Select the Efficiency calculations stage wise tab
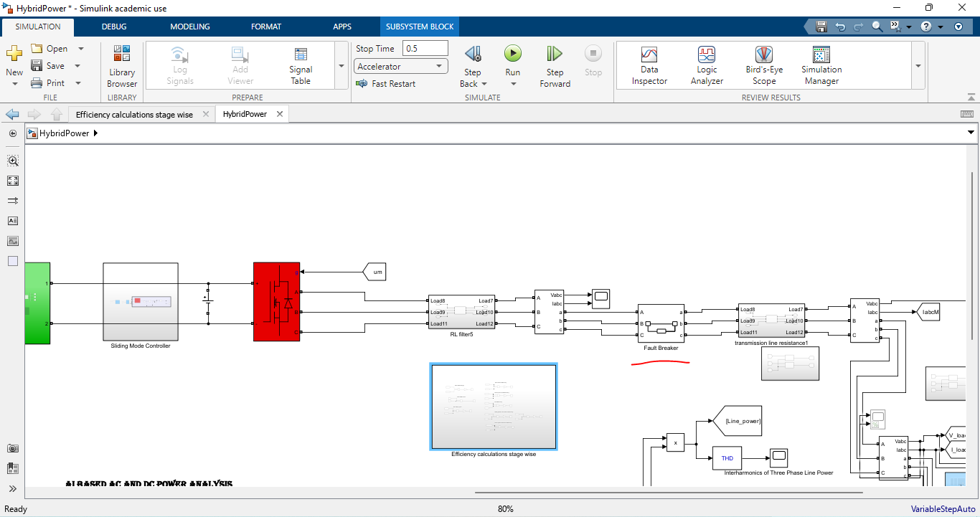 click(134, 115)
